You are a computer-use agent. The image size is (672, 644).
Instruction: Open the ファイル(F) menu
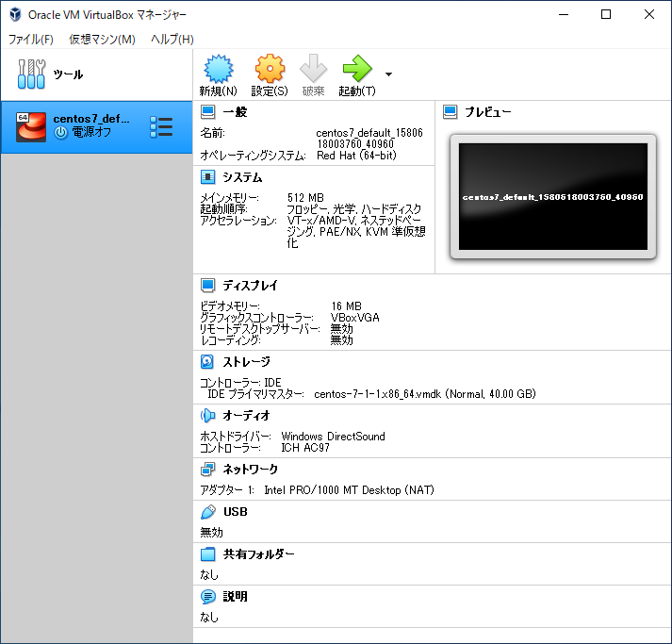pos(31,40)
